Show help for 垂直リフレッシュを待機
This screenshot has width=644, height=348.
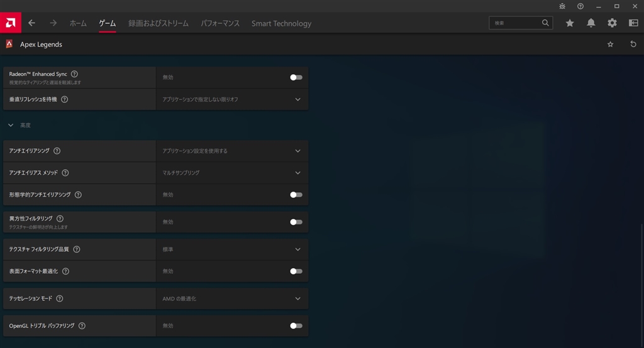65,99
